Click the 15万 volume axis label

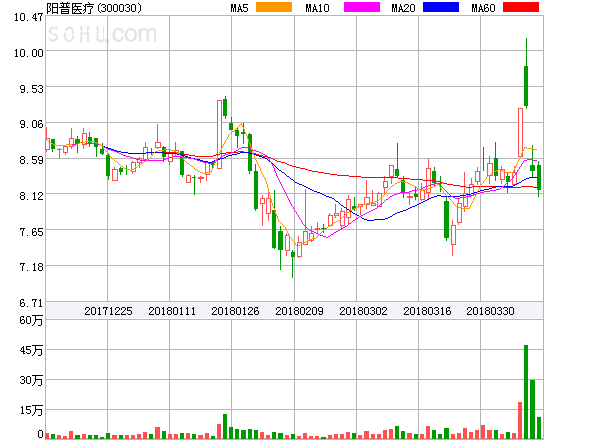click(x=31, y=410)
